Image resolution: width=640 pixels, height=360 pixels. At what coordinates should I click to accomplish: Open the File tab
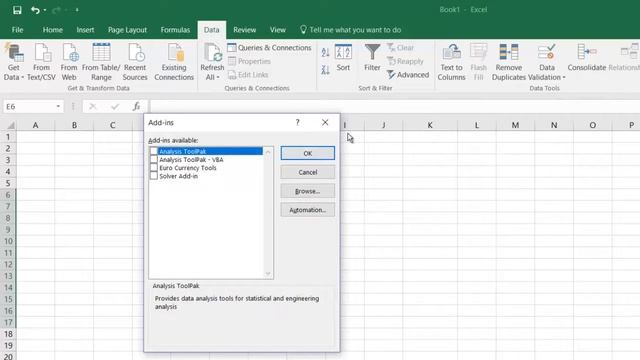pos(18,30)
